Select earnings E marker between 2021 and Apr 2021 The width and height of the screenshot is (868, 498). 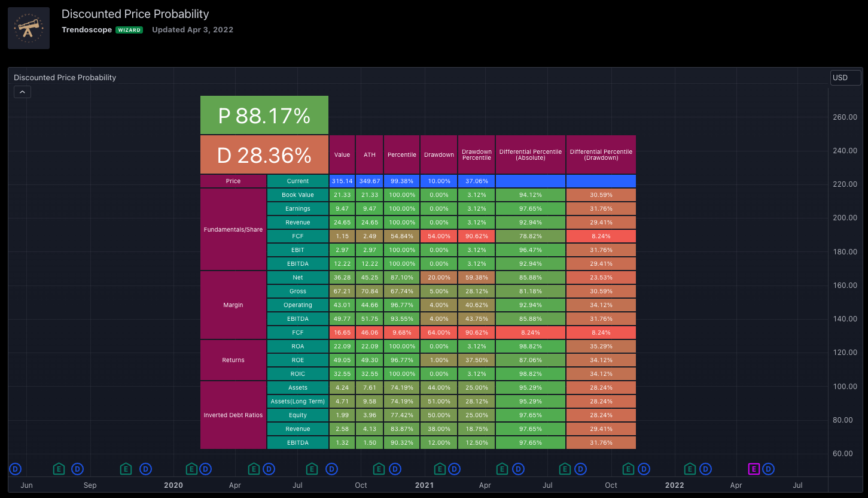(440, 469)
